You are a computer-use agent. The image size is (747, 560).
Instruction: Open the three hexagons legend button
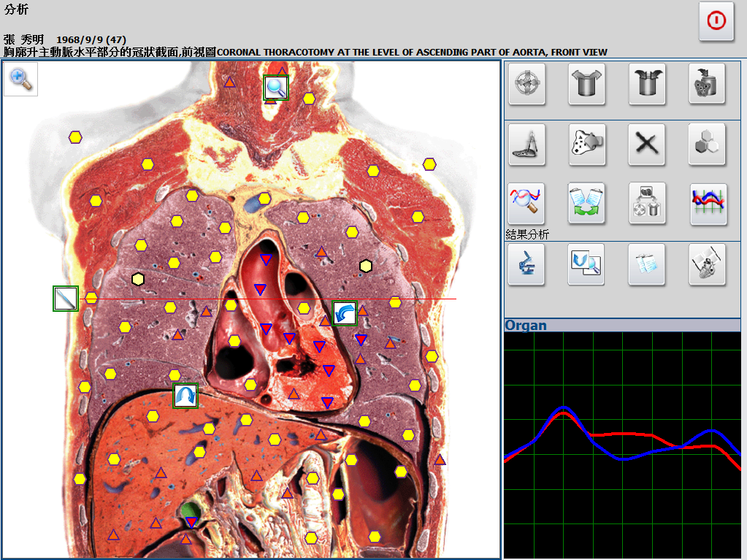(x=708, y=144)
